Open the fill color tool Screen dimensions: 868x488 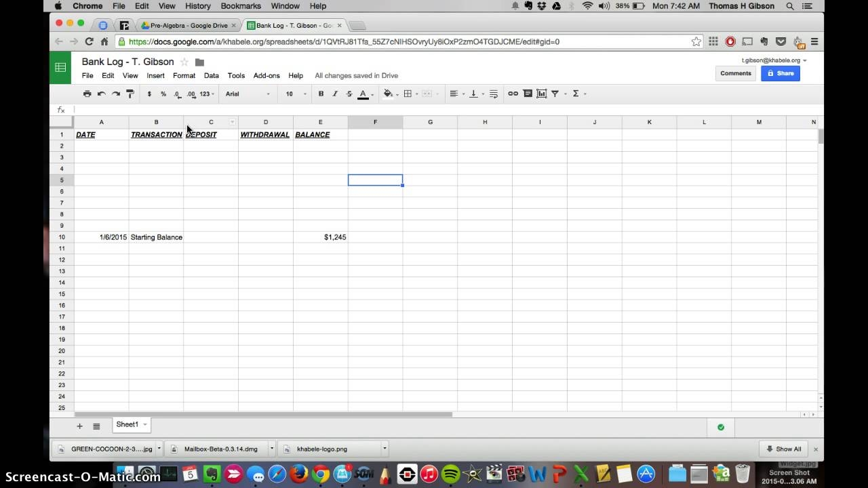[387, 94]
